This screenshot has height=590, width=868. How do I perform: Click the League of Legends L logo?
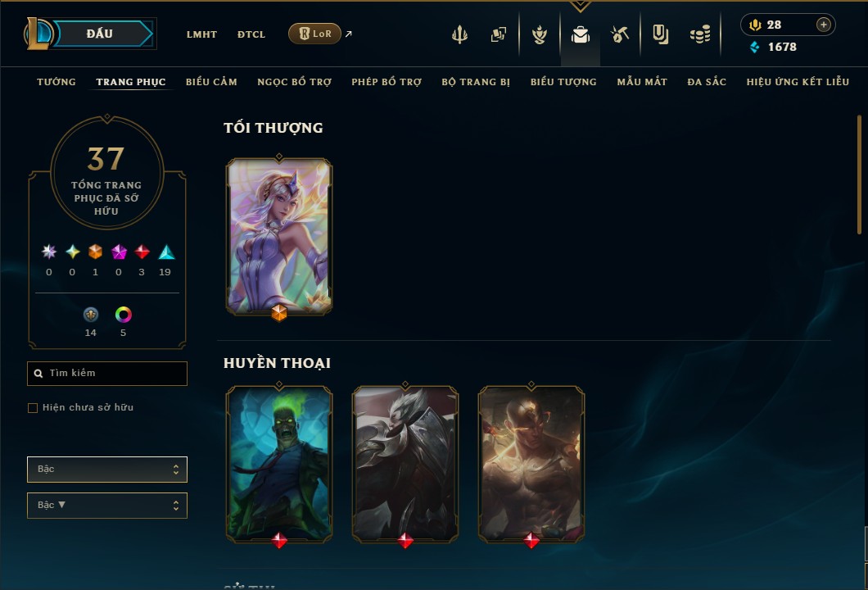37,34
